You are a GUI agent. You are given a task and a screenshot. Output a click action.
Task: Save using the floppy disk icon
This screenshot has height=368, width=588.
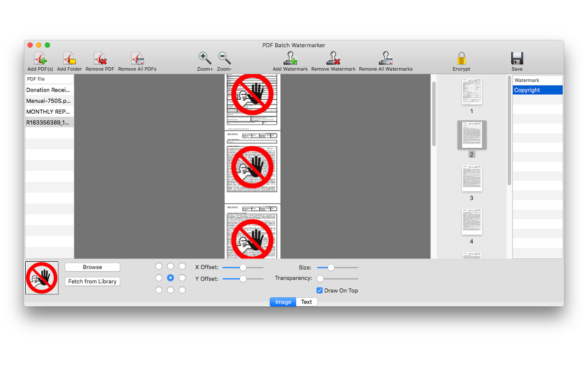point(517,59)
